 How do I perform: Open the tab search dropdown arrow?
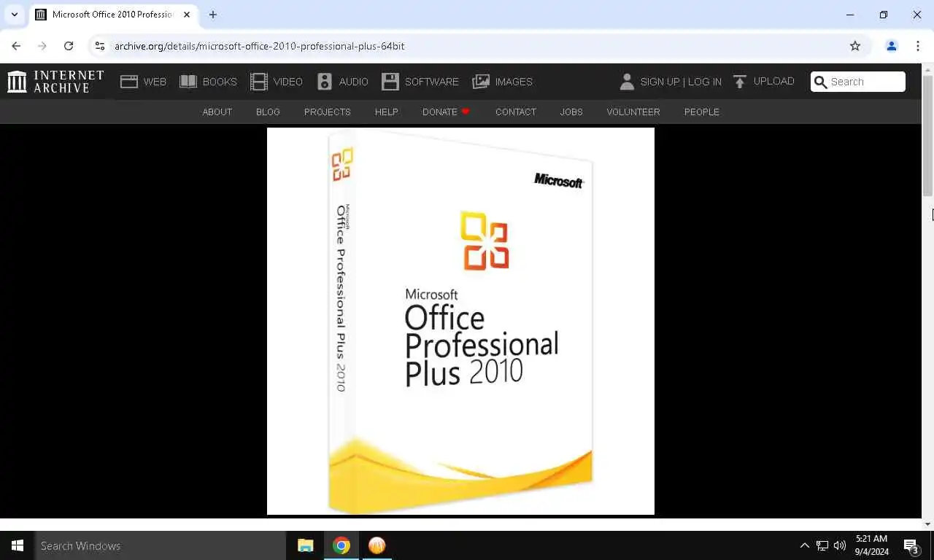pos(14,15)
